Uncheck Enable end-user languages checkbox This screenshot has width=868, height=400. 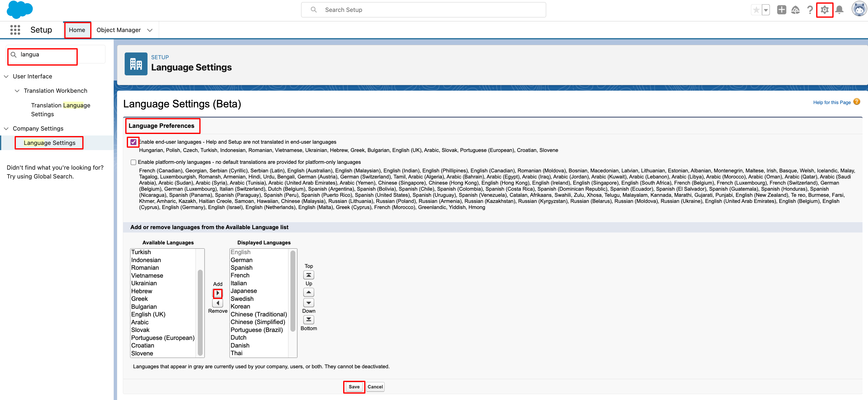[133, 142]
